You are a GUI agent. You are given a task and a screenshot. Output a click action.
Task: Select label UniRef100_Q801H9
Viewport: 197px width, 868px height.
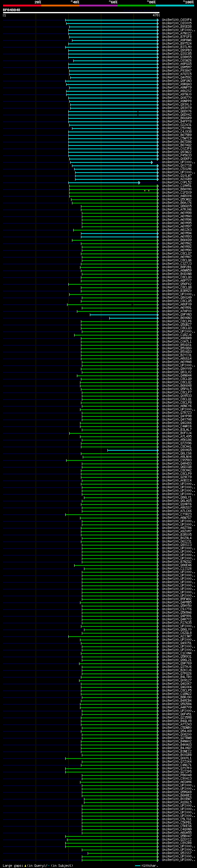pos(177,297)
